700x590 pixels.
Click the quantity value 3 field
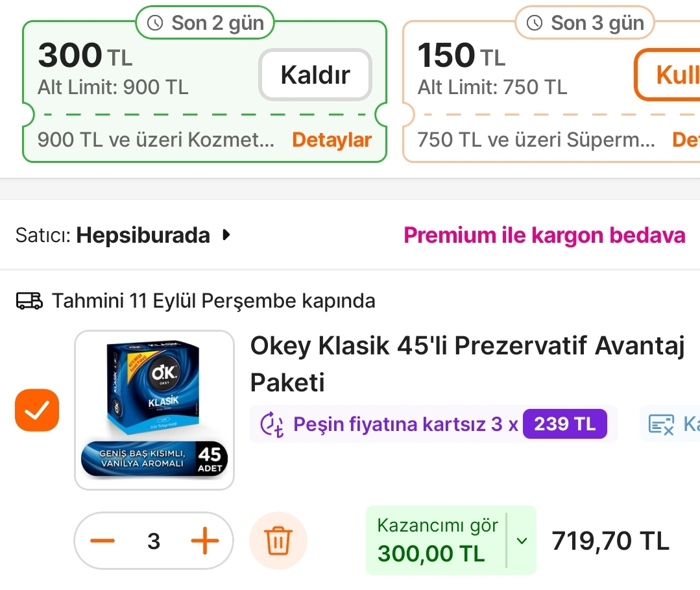[x=154, y=541]
